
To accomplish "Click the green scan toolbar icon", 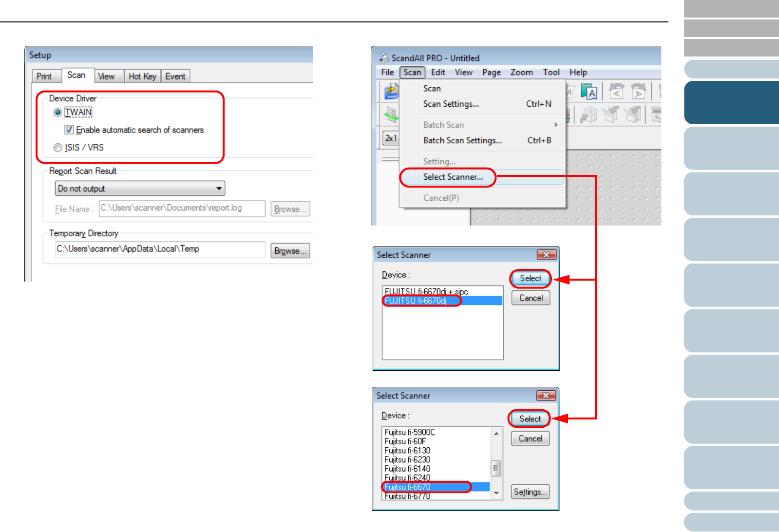I will (391, 115).
